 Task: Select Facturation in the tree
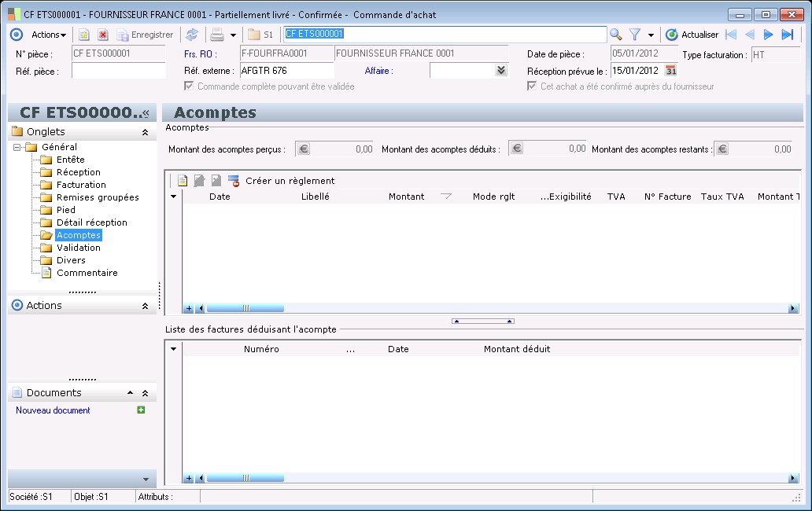(x=81, y=185)
